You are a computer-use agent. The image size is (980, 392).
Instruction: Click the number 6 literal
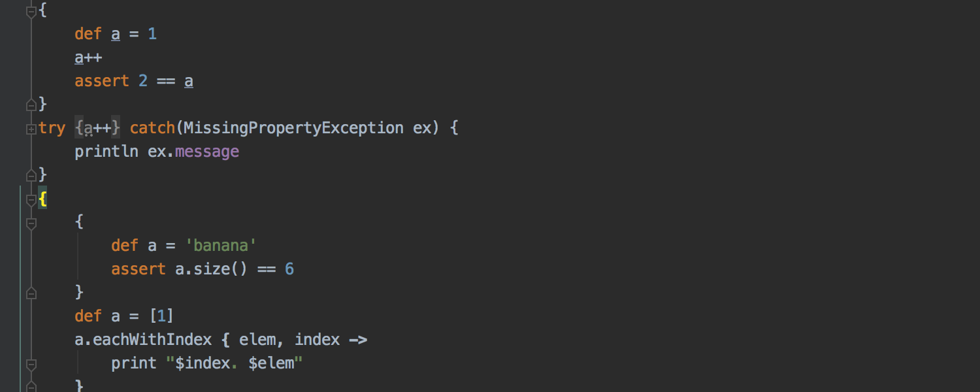(x=289, y=269)
